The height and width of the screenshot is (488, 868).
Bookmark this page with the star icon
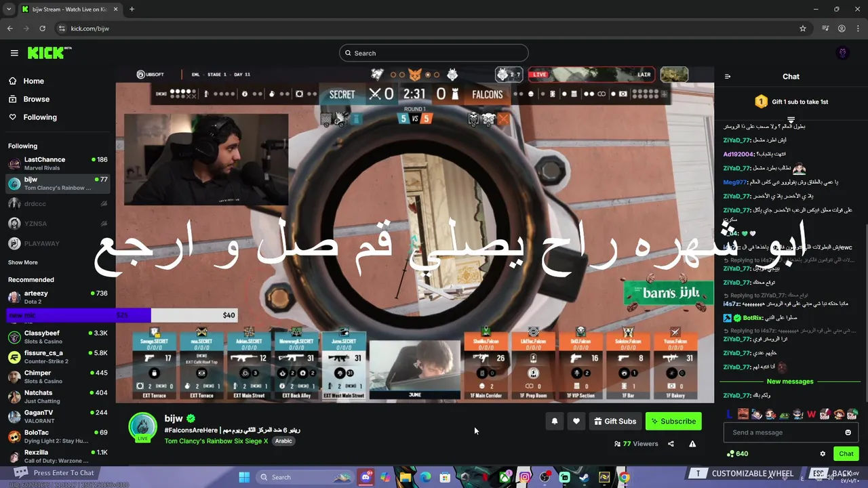(x=803, y=28)
